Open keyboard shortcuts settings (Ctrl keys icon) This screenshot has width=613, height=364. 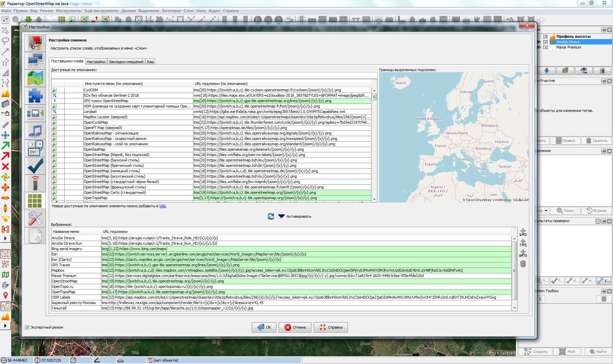35,148
